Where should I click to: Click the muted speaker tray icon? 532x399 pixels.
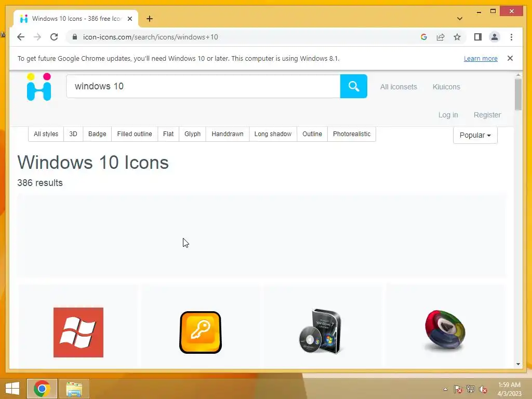(x=483, y=389)
